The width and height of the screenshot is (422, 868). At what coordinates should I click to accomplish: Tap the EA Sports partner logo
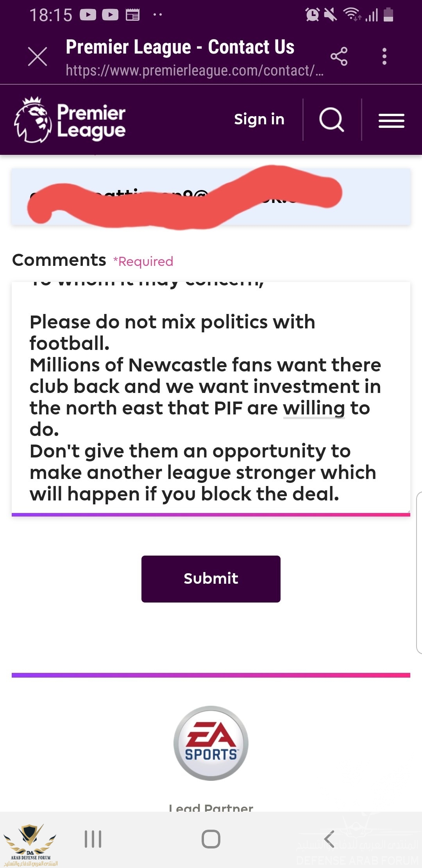(x=211, y=743)
